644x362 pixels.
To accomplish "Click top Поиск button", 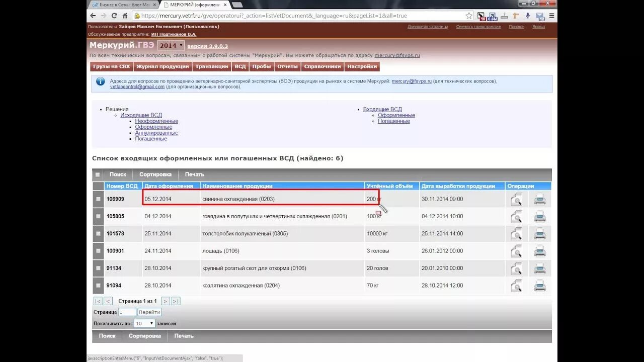I will [118, 174].
